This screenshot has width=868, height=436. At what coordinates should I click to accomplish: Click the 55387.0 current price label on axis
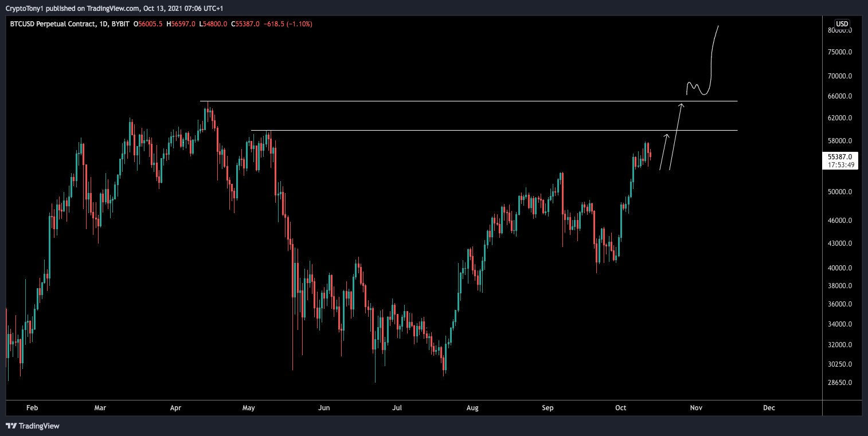(840, 156)
